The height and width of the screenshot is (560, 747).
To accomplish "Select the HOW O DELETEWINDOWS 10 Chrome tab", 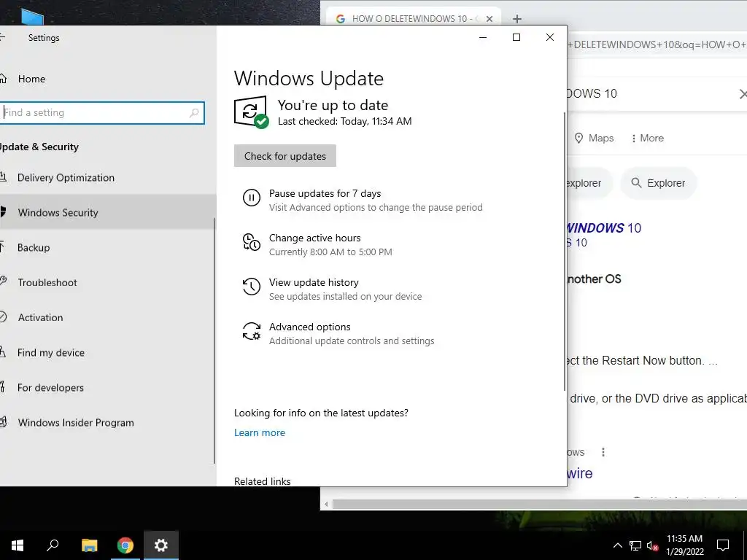I will [413, 18].
